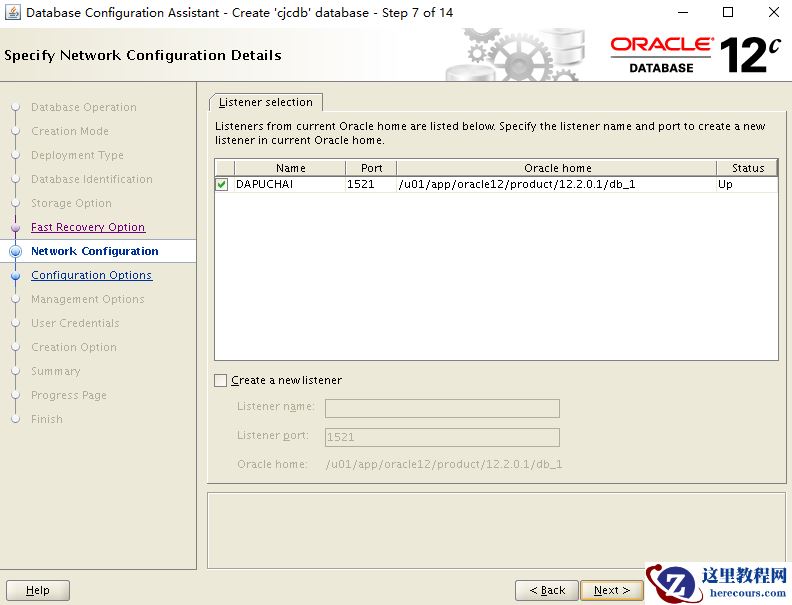Click the Network Configuration step bullet icon
This screenshot has width=792, height=605.
pos(16,251)
